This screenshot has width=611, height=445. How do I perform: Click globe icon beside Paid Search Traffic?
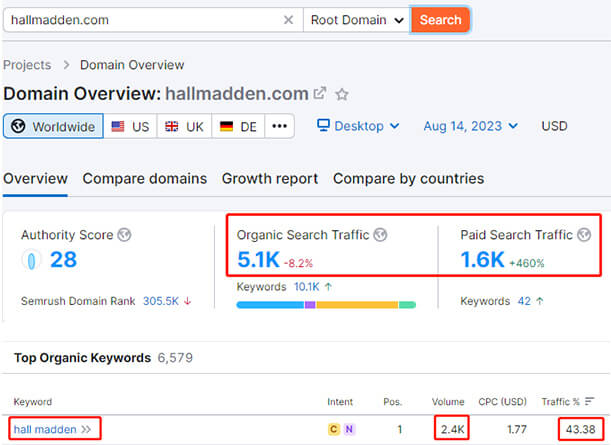584,236
